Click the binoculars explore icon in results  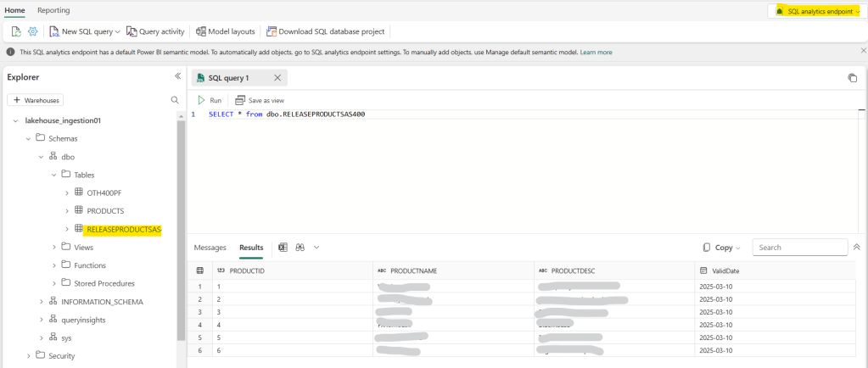coord(300,248)
